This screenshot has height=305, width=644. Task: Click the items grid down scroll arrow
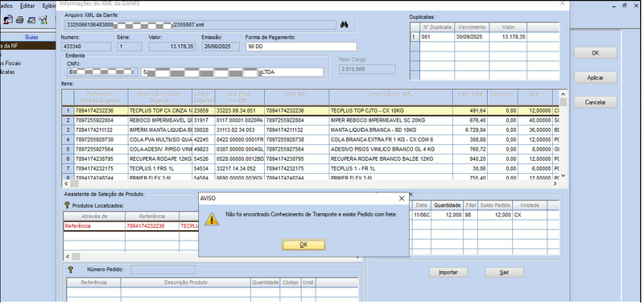(x=563, y=175)
